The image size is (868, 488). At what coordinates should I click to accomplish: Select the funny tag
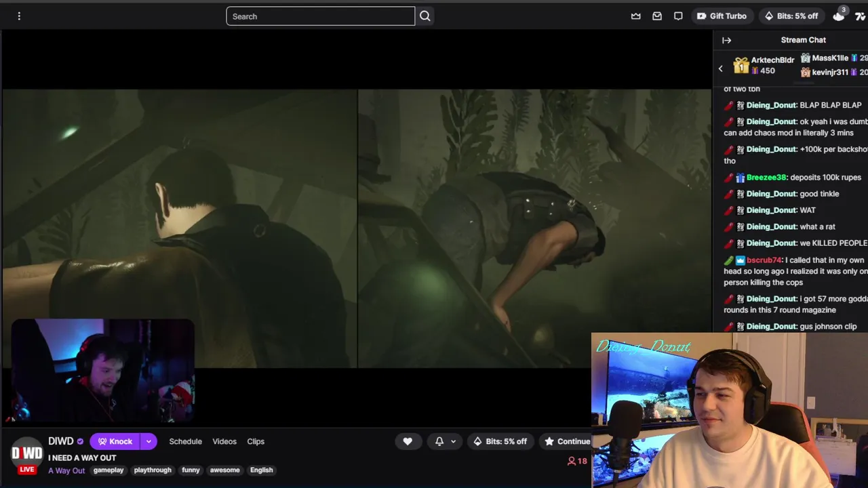coord(191,470)
